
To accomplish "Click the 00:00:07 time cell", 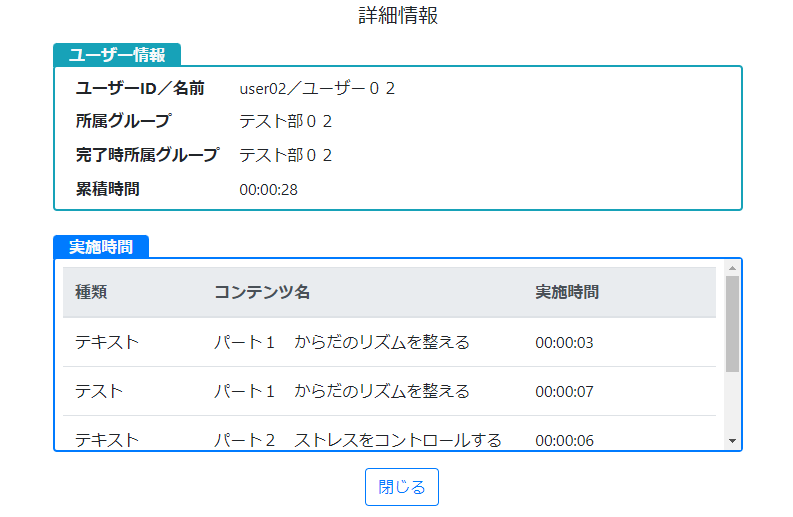I will tap(564, 392).
